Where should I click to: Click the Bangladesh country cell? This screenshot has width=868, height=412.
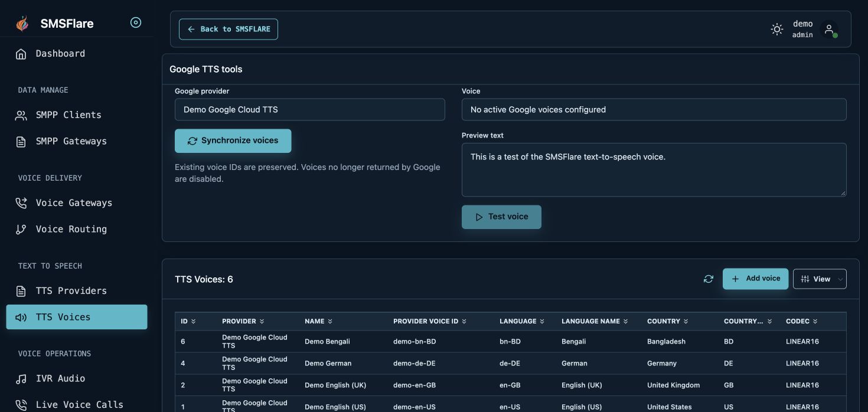(667, 342)
